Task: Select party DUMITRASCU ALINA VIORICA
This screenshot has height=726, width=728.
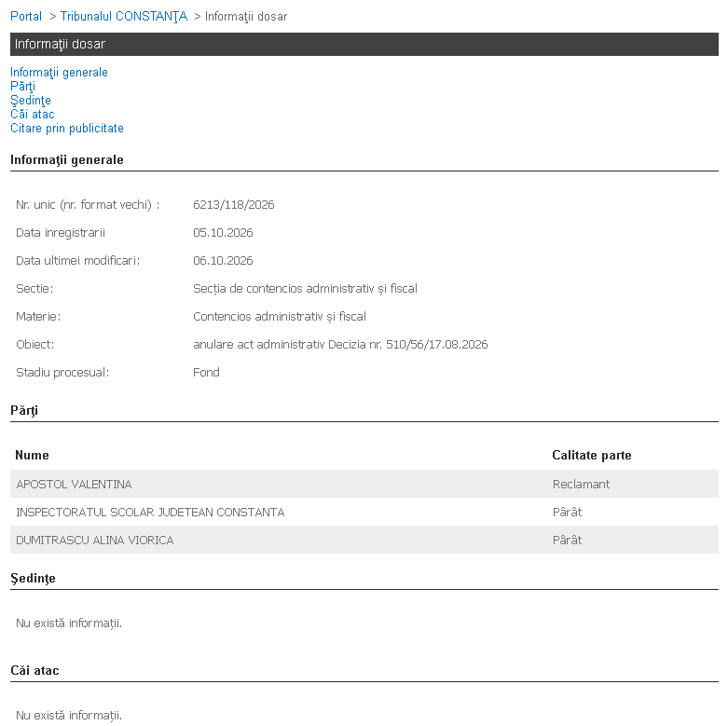Action: click(x=95, y=540)
